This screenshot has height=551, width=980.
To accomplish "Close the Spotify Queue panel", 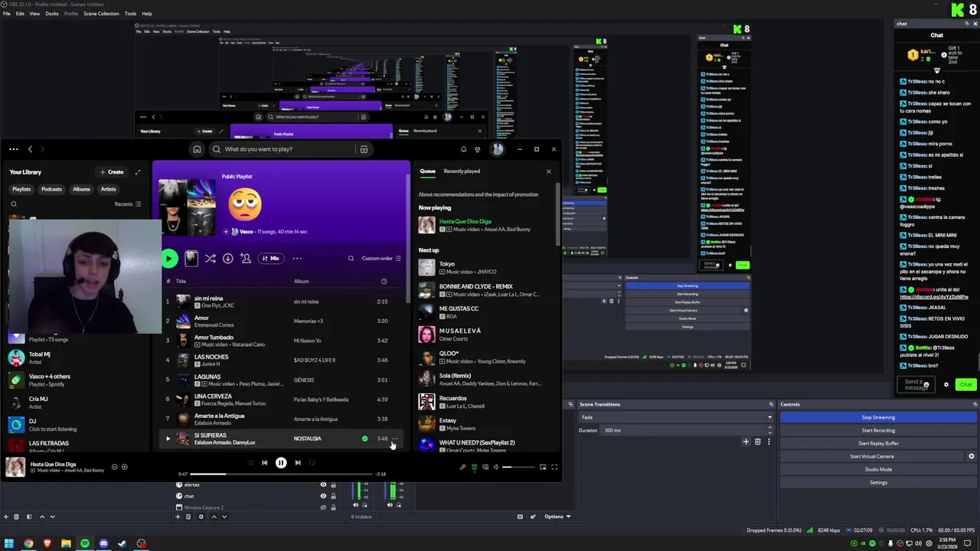I will pyautogui.click(x=548, y=171).
